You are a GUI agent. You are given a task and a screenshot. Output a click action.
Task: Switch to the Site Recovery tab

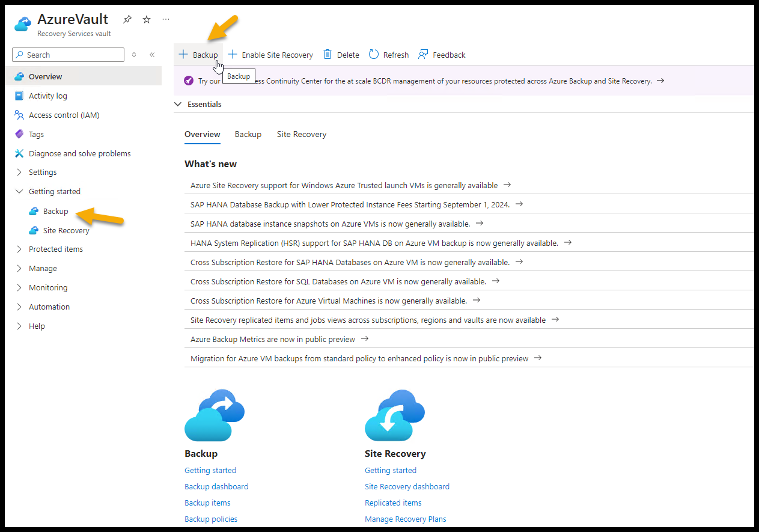pos(302,134)
